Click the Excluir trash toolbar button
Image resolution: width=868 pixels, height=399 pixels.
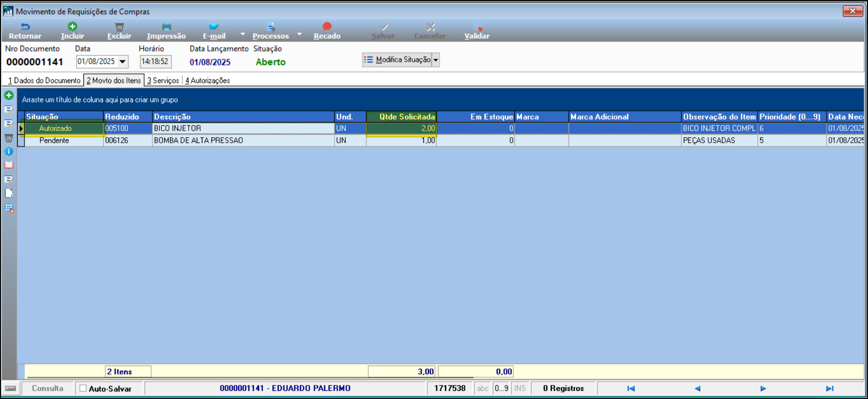(119, 31)
